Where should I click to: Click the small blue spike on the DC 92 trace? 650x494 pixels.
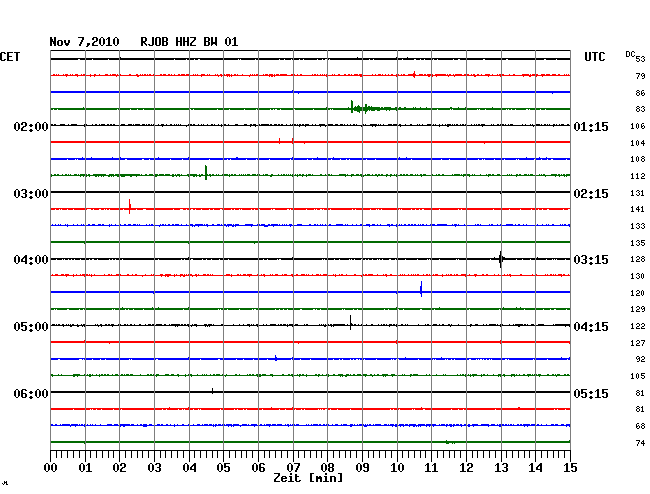276,358
